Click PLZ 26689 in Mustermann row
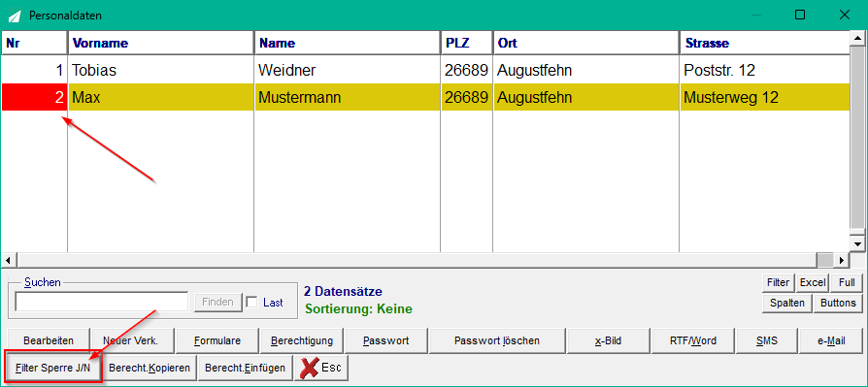868x387 pixels. [x=467, y=97]
